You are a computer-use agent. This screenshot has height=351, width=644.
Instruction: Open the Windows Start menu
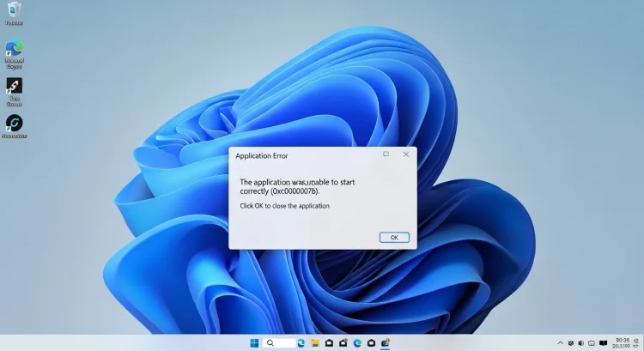(253, 342)
